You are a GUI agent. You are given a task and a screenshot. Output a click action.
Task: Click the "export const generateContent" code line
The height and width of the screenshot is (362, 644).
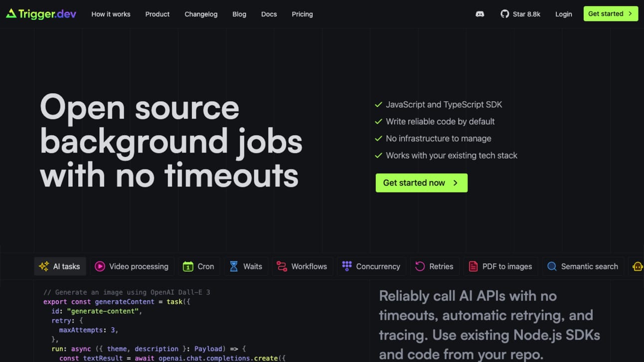click(117, 302)
